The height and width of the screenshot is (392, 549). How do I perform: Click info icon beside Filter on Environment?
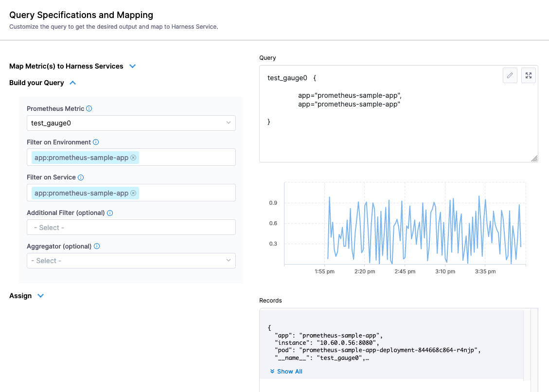point(96,142)
